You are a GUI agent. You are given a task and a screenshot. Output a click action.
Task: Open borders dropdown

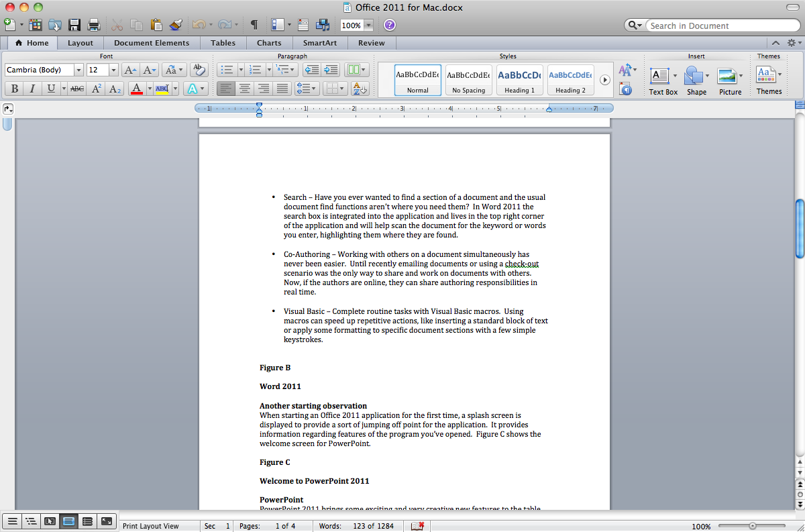tap(335, 89)
